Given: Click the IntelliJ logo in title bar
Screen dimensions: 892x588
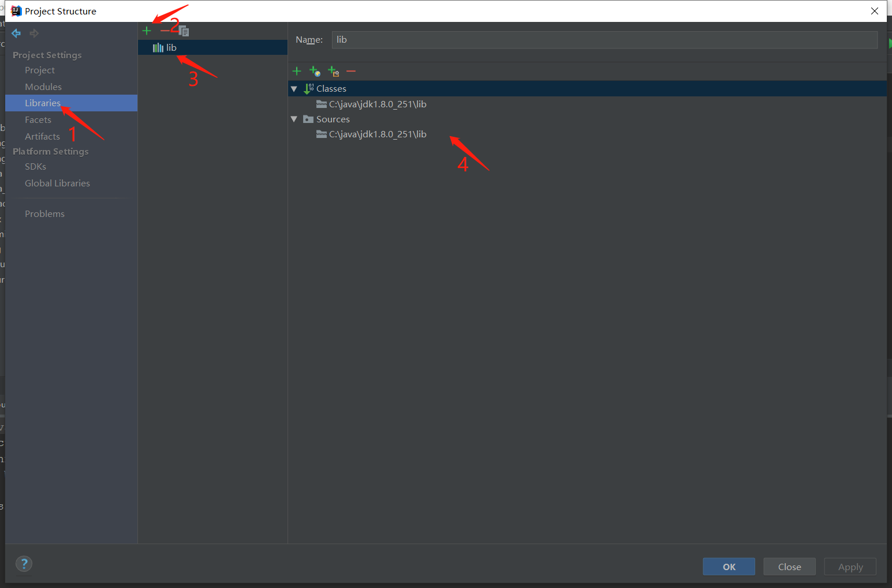Looking at the screenshot, I should click(x=16, y=11).
